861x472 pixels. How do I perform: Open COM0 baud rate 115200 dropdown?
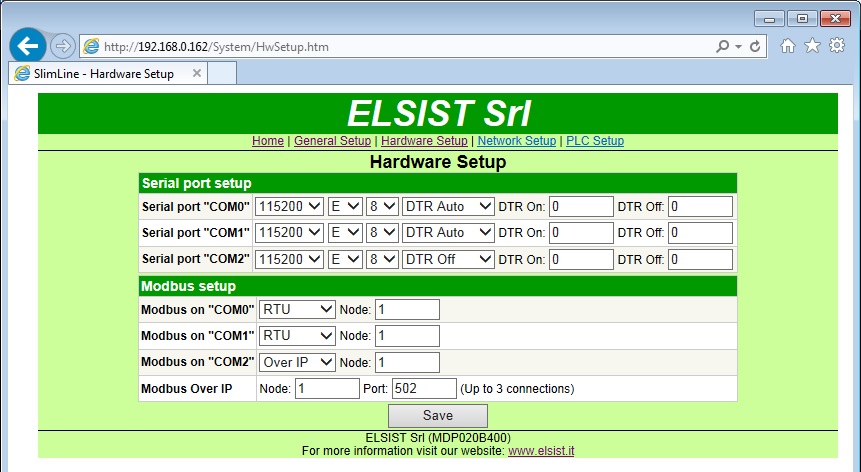(x=289, y=206)
